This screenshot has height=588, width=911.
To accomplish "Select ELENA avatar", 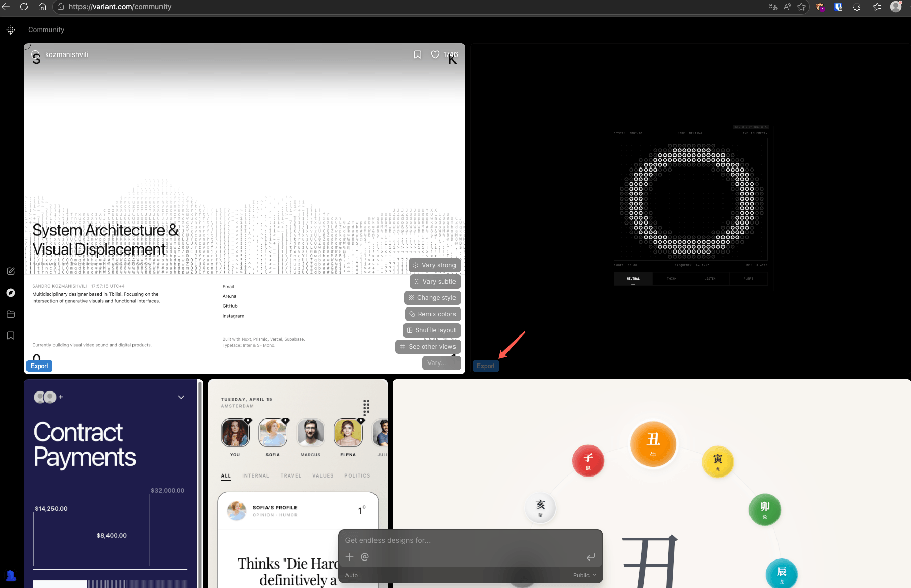I will 348,433.
